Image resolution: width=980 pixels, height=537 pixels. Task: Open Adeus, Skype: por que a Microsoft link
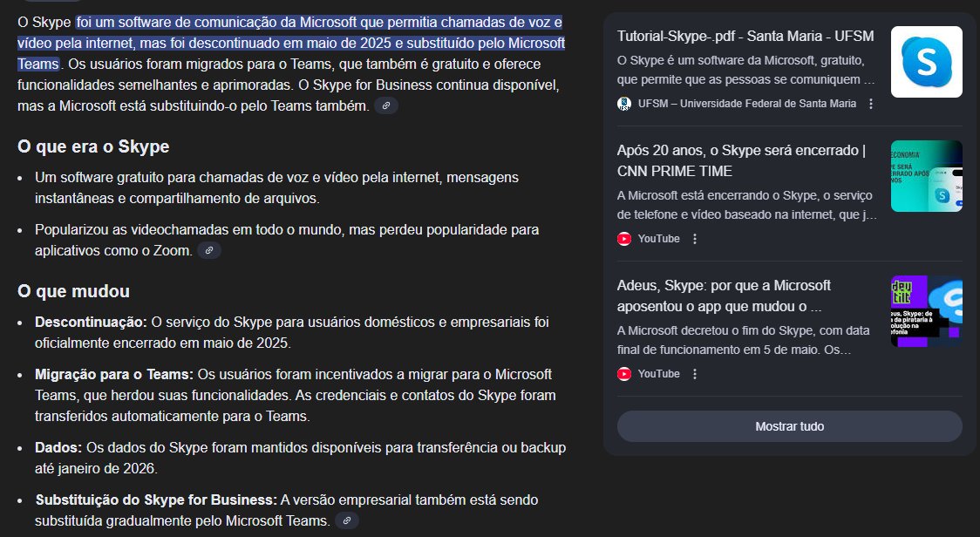click(724, 296)
